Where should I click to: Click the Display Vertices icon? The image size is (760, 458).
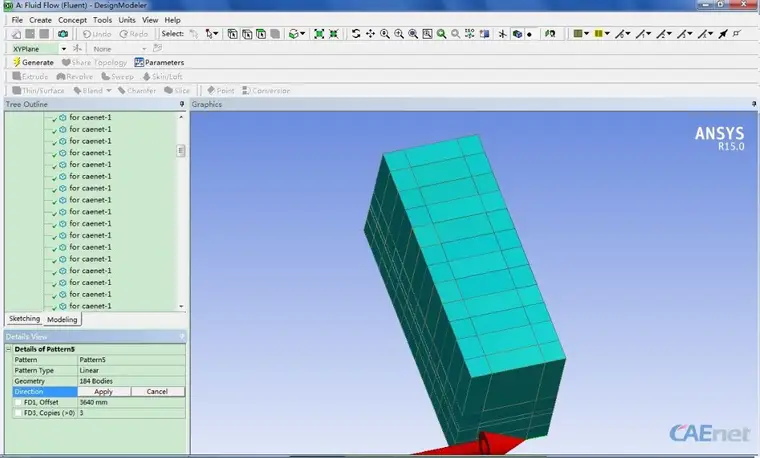pyautogui.click(x=737, y=34)
